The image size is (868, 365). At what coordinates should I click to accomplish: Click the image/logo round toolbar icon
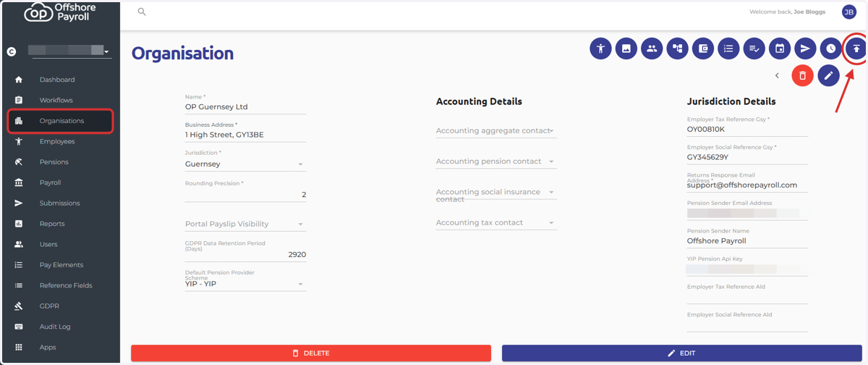click(x=626, y=49)
